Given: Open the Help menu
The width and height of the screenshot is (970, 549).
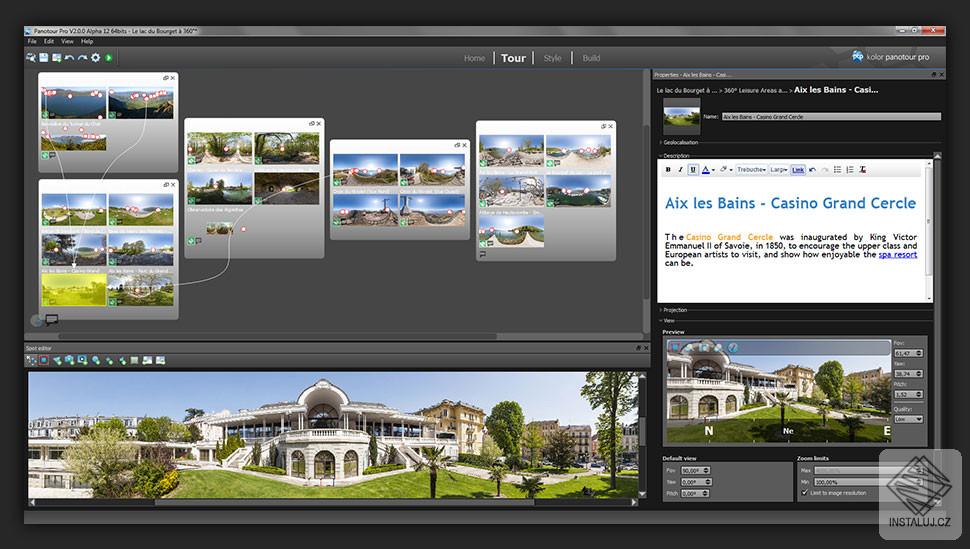Looking at the screenshot, I should pyautogui.click(x=87, y=41).
